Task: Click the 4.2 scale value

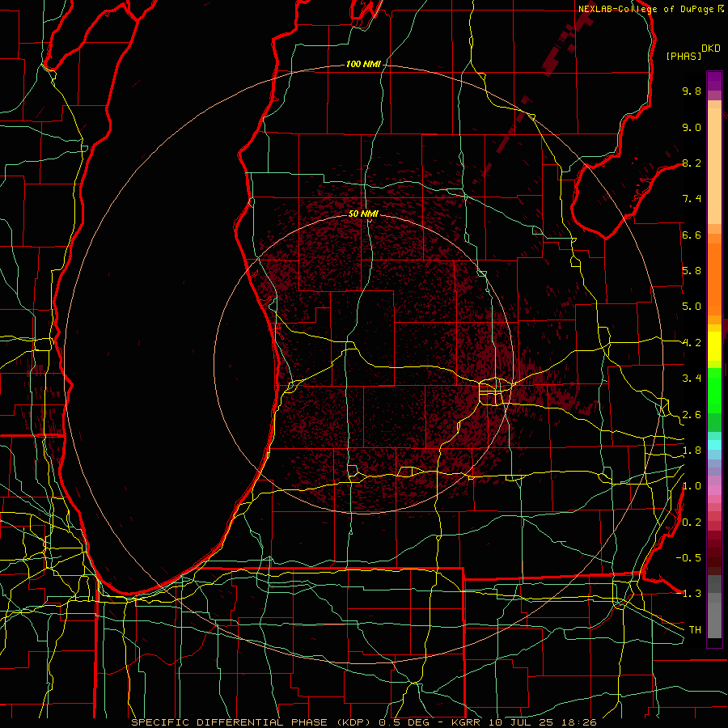Action: [692, 343]
